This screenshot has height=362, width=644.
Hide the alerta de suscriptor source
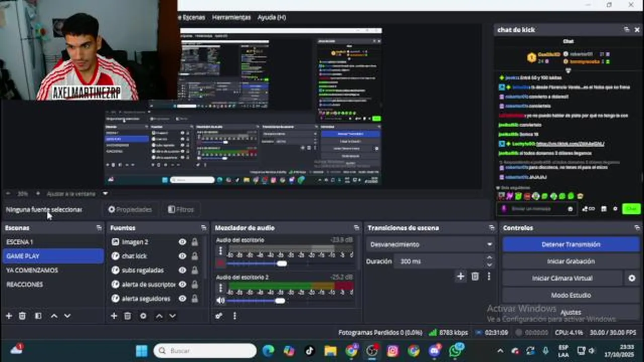click(x=182, y=284)
